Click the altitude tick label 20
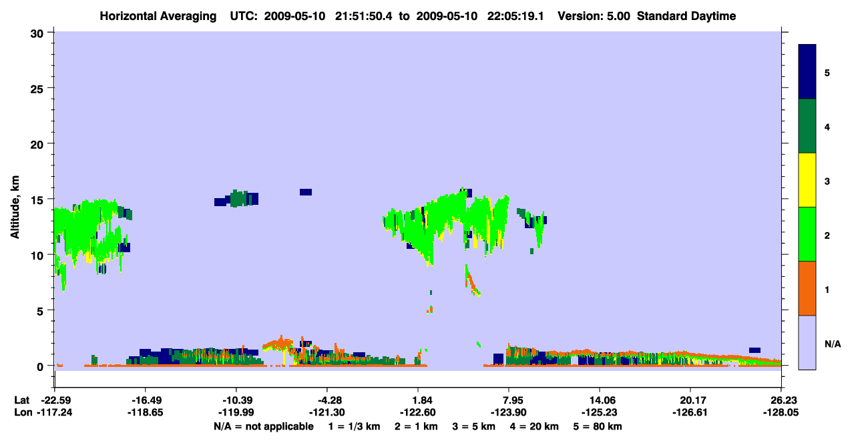This screenshot has height=445, width=868. point(38,143)
